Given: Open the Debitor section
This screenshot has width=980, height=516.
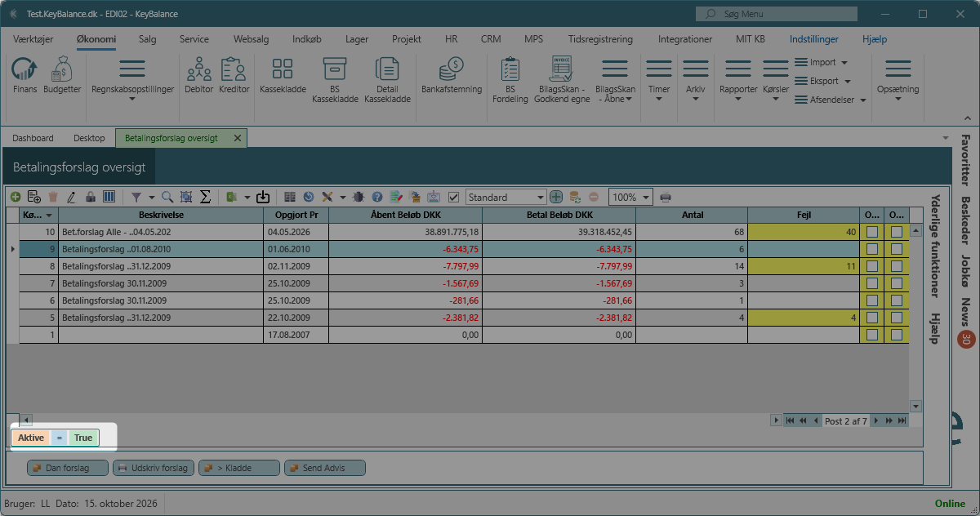Looking at the screenshot, I should tap(199, 74).
